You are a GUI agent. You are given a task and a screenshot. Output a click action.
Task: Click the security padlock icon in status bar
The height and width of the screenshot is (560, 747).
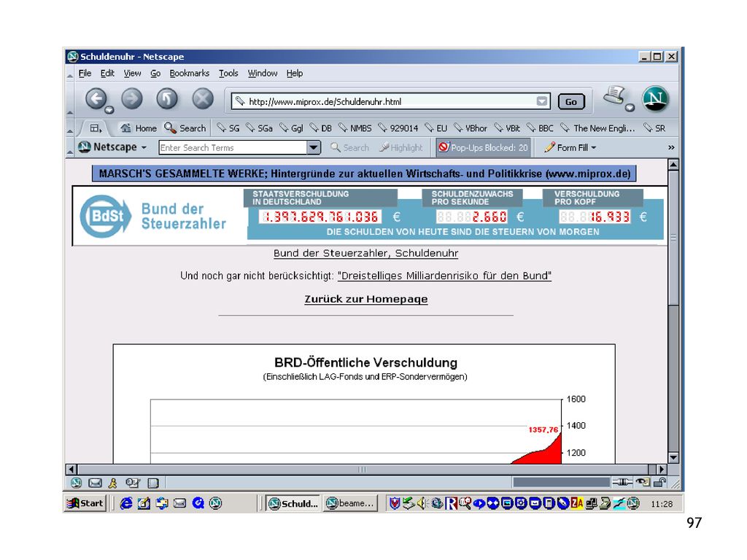(659, 483)
